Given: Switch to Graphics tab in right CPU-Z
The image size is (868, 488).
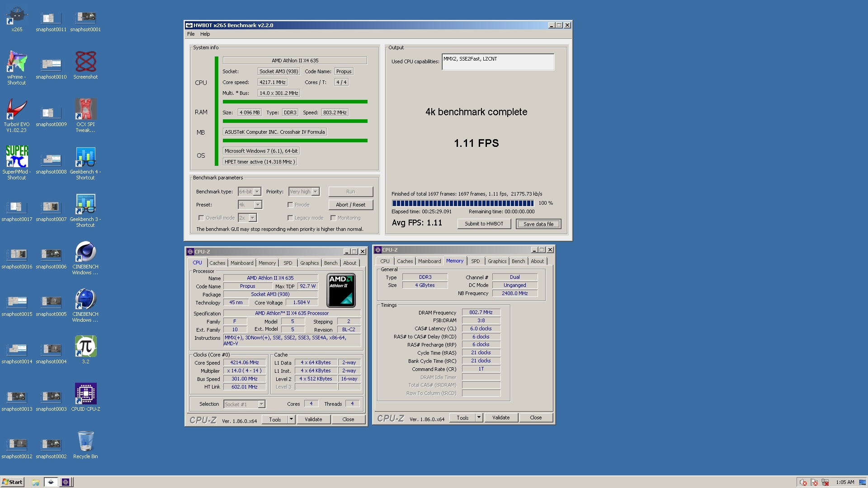Looking at the screenshot, I should coord(497,261).
